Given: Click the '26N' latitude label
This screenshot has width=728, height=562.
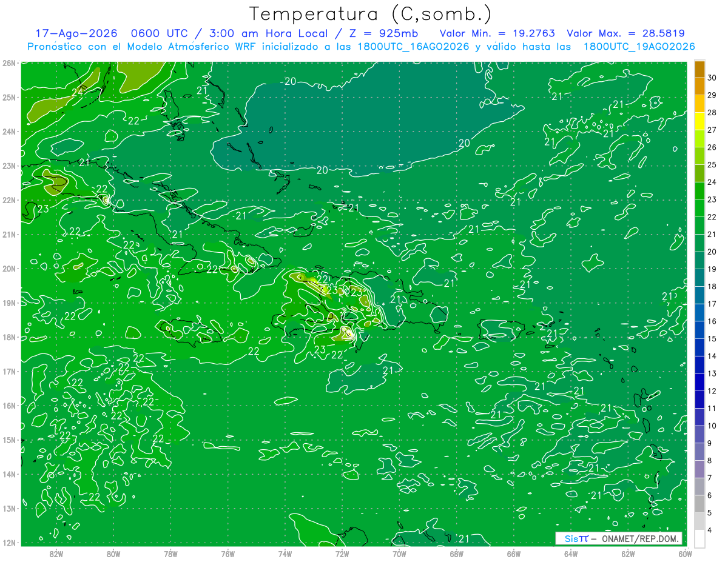Looking at the screenshot, I should pos(9,62).
